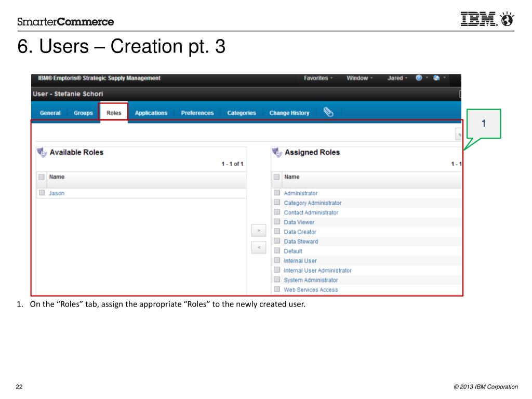Open the Favorites dropdown menu
The height and width of the screenshot is (399, 532).
[x=318, y=78]
